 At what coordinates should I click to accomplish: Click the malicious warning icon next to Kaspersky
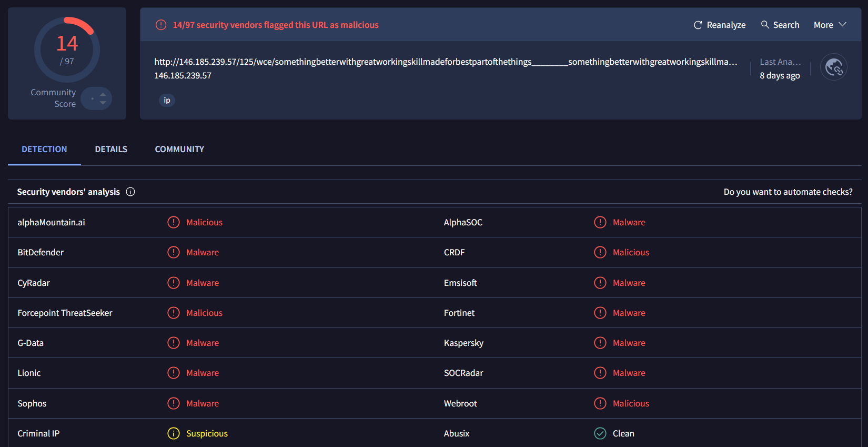[x=600, y=343]
